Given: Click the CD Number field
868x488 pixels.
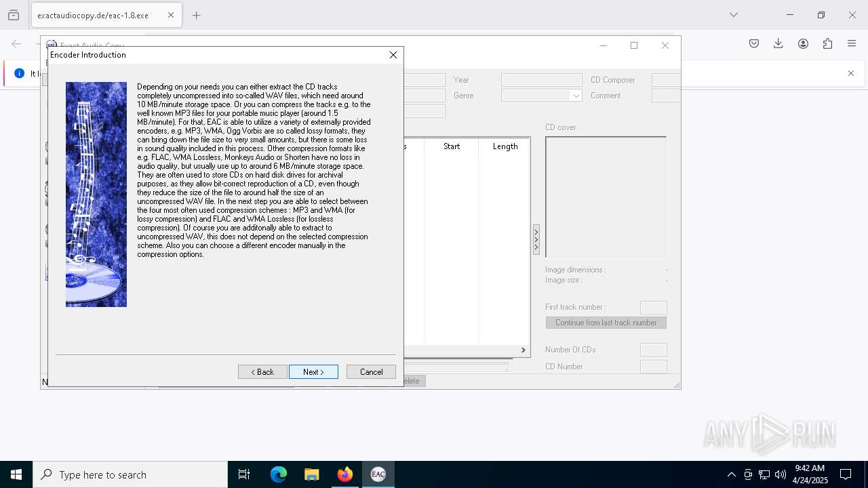Looking at the screenshot, I should tap(653, 367).
